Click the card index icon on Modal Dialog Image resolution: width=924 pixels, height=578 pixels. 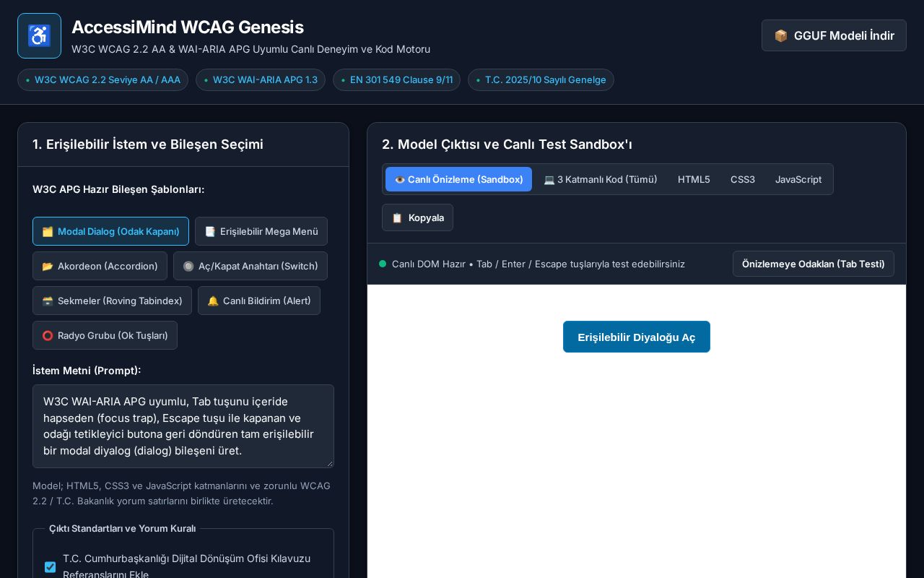[48, 231]
